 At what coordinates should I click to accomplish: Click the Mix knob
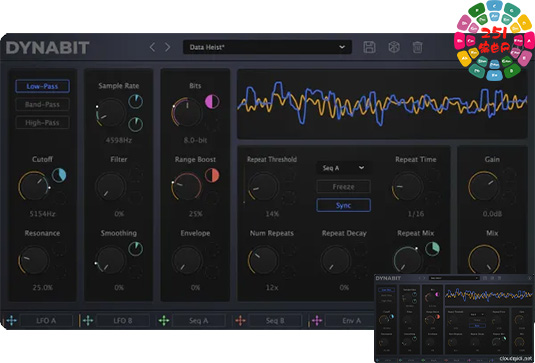[484, 260]
